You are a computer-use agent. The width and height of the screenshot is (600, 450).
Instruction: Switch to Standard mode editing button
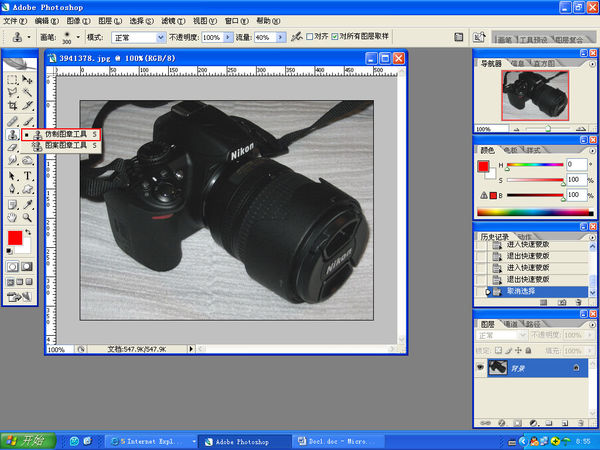(x=13, y=267)
